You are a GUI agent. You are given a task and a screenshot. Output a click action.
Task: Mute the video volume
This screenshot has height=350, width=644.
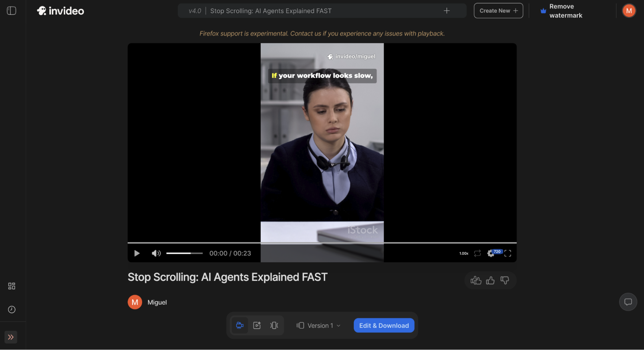[x=156, y=253]
